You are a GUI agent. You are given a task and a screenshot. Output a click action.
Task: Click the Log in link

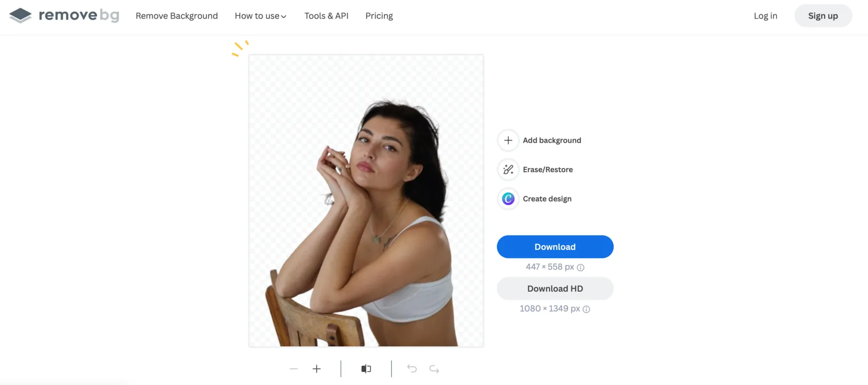tap(765, 16)
